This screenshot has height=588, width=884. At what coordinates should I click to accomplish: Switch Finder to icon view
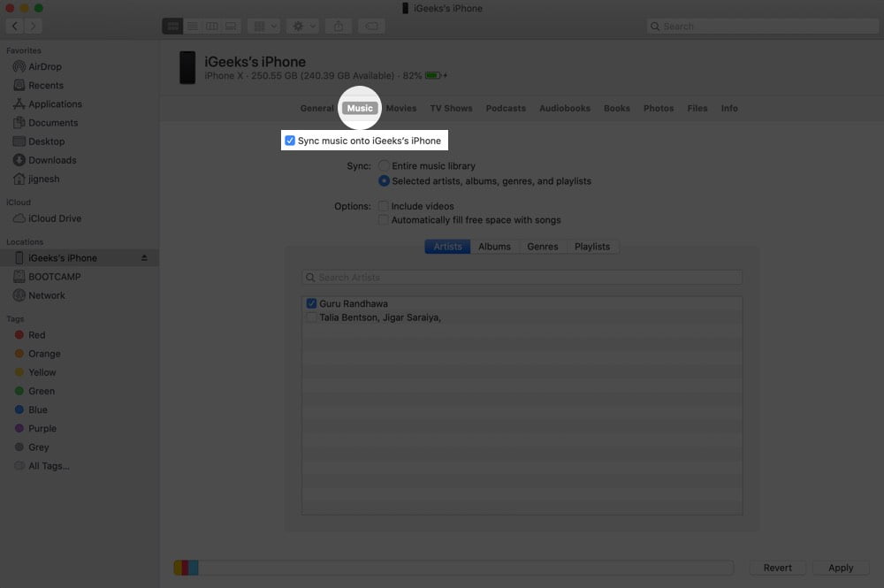tap(172, 26)
